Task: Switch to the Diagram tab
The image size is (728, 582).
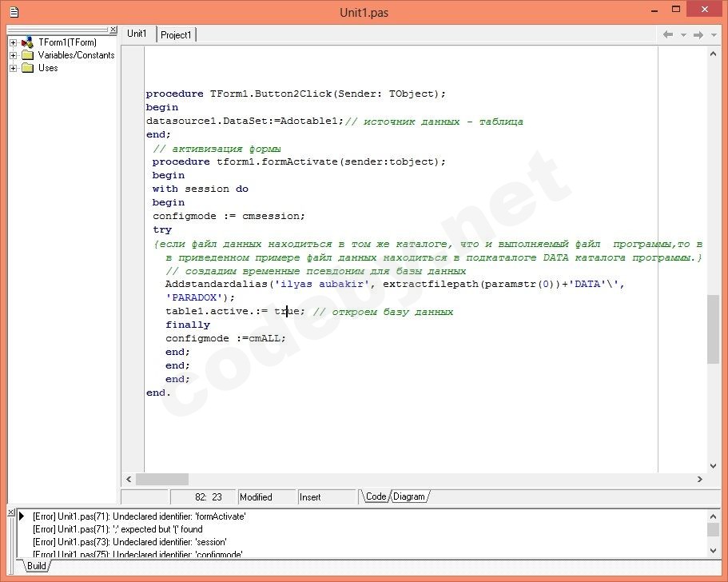Action: [409, 496]
